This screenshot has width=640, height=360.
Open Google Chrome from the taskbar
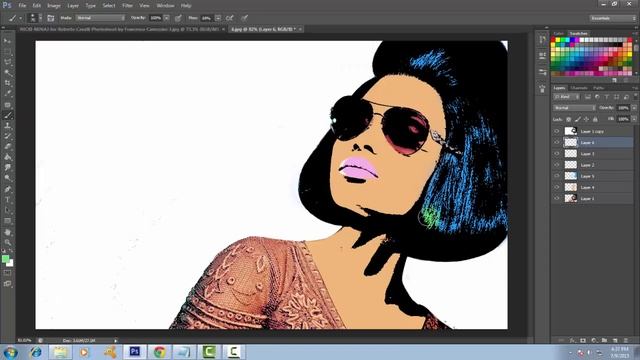160,352
